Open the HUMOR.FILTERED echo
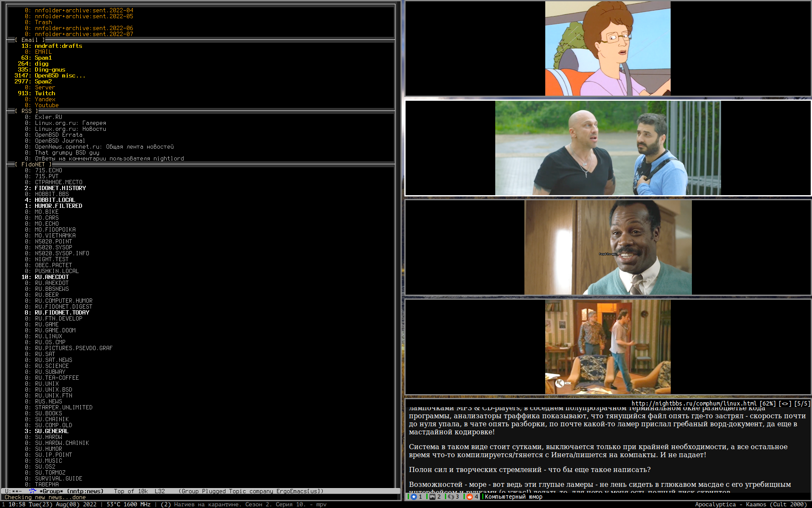The height and width of the screenshot is (508, 812). coord(58,206)
